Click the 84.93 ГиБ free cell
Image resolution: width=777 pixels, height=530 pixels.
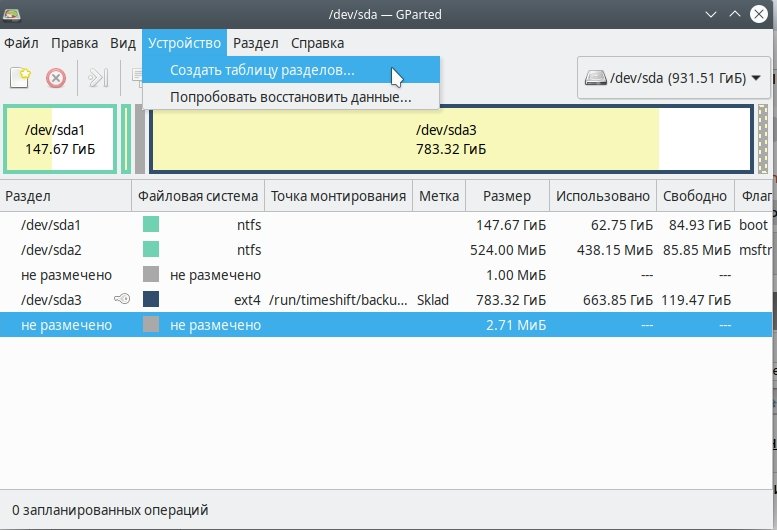pos(700,225)
